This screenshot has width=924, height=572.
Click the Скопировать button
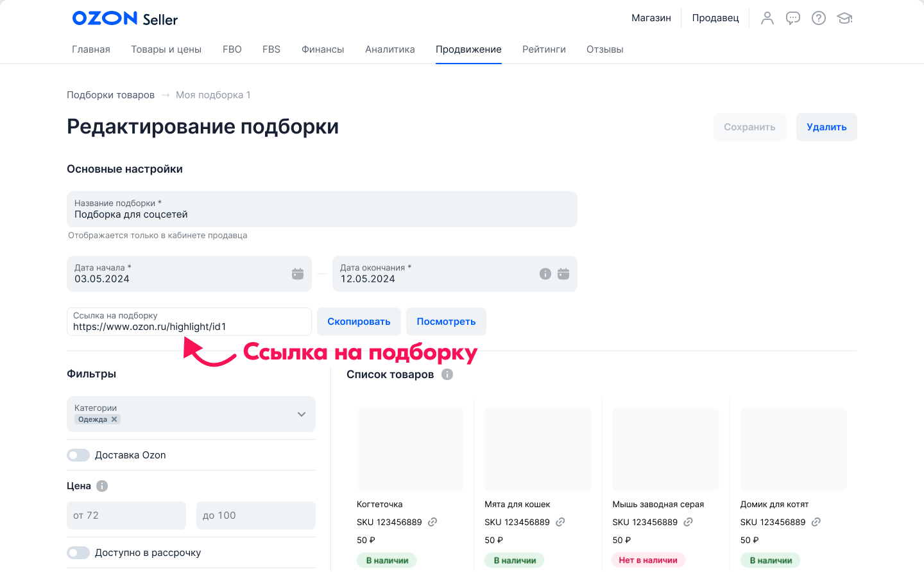point(359,322)
